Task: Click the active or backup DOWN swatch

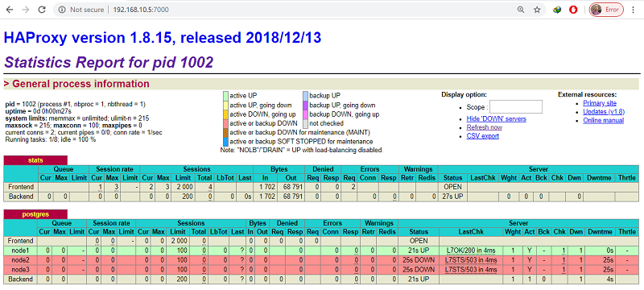Action: pos(225,123)
